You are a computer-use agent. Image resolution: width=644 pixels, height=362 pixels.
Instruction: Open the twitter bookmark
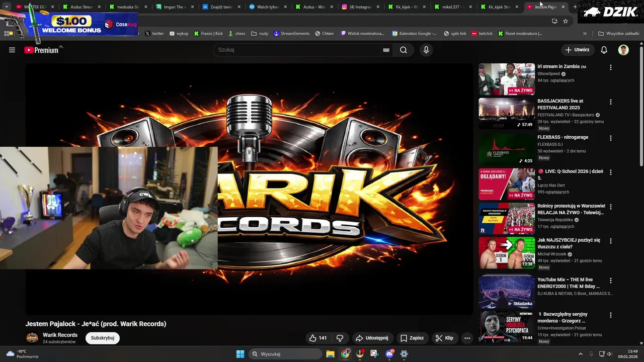click(154, 34)
